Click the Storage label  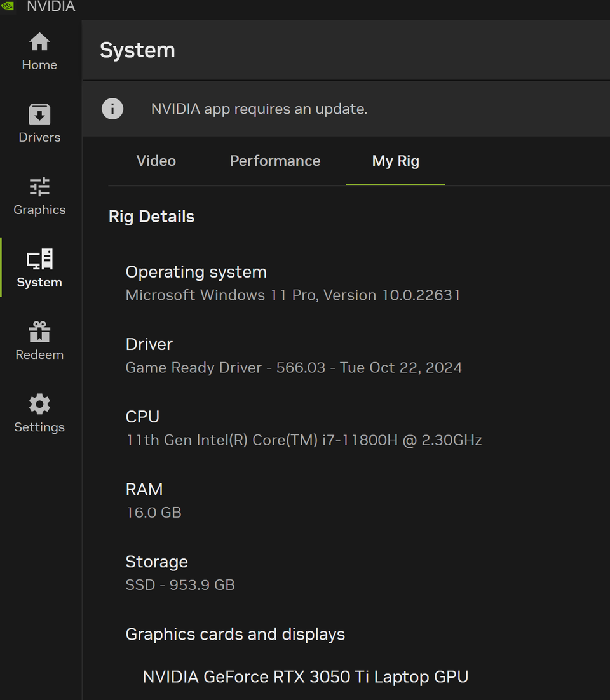click(x=157, y=562)
